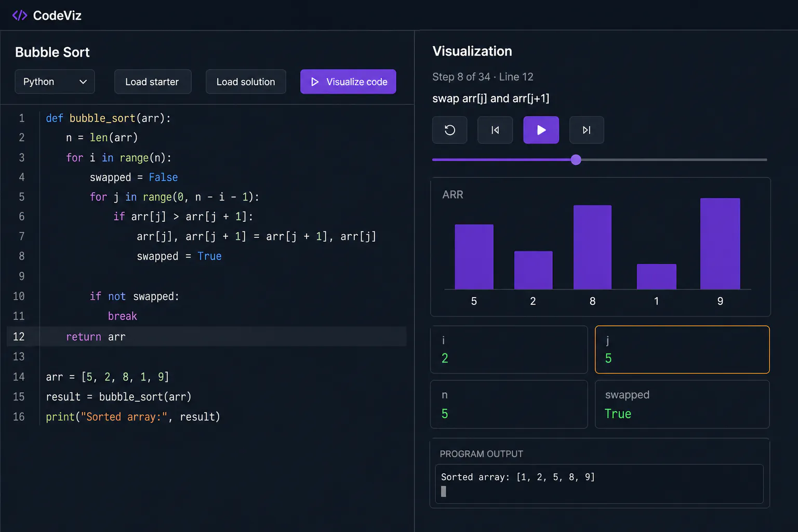Click the Visualization heading
Screen dimensions: 798x532
click(472, 51)
